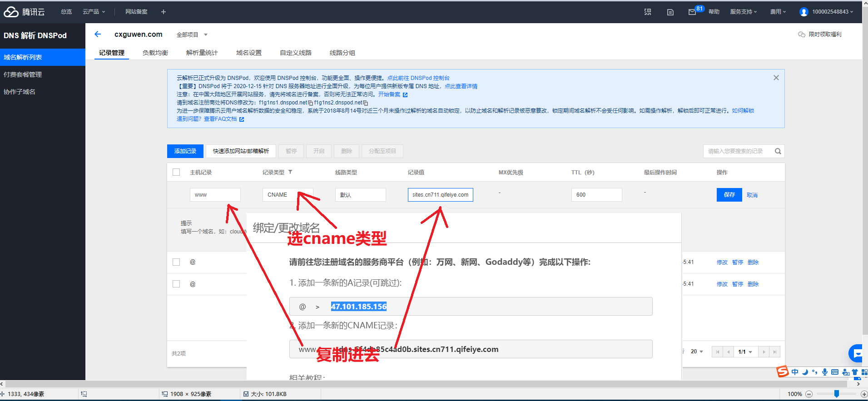868x401 pixels.
Task: Toggle Sogou punctuation mode icon
Action: tap(814, 372)
